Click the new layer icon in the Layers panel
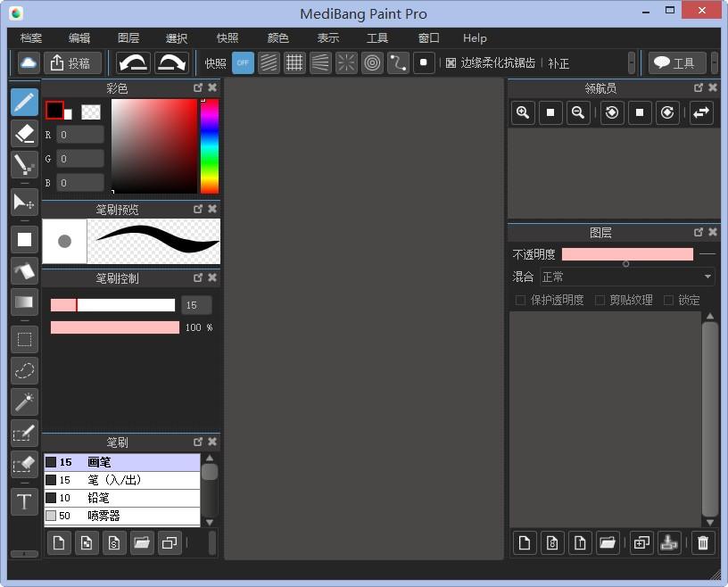The height and width of the screenshot is (587, 728). pyautogui.click(x=524, y=542)
